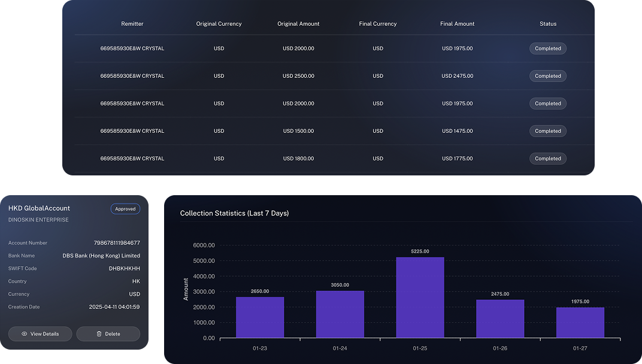Screen dimensions: 642x364
Task: Click the Original Amount column header
Action: pos(298,24)
